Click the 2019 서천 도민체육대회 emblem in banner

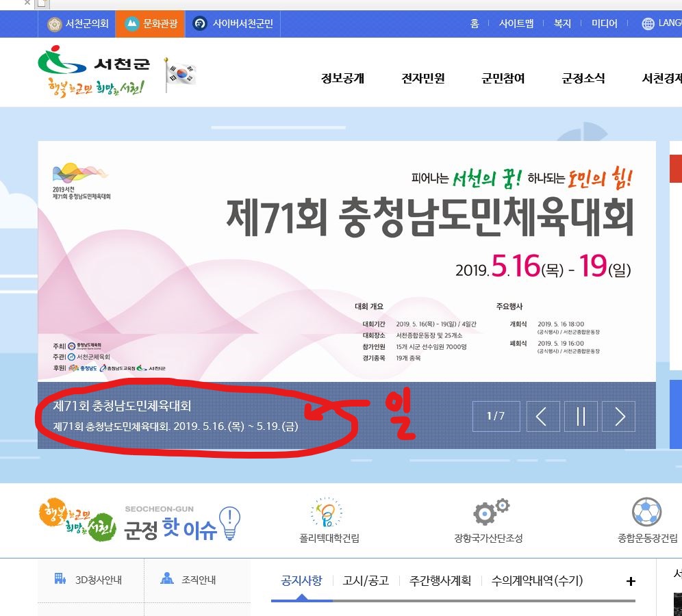81,181
